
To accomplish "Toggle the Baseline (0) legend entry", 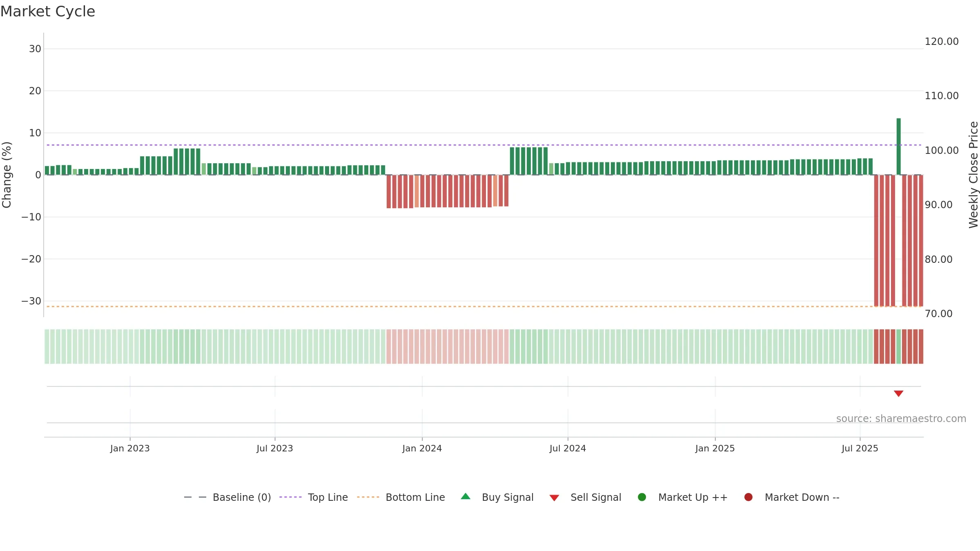I will [x=227, y=497].
